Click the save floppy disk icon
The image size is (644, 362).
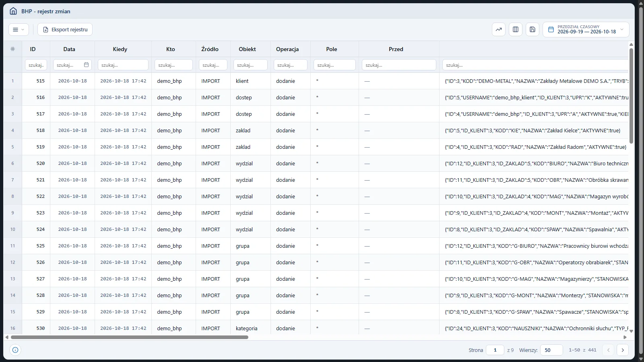533,29
